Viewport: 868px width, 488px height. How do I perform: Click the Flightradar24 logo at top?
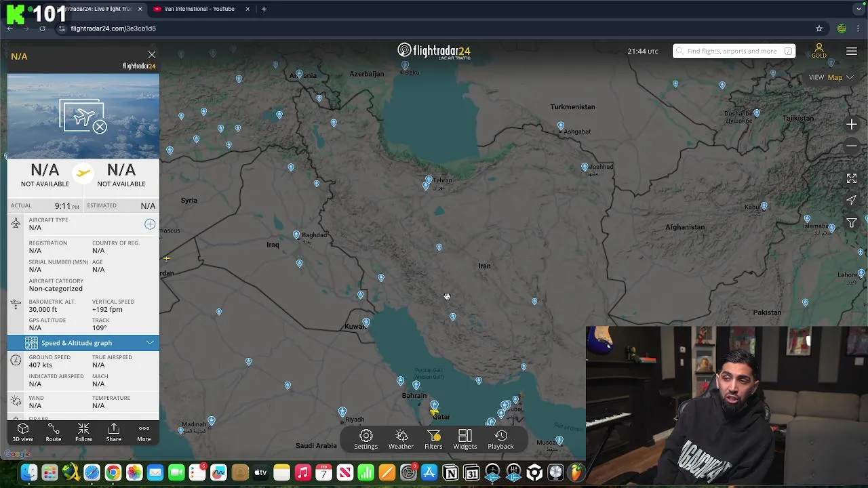pyautogui.click(x=434, y=51)
